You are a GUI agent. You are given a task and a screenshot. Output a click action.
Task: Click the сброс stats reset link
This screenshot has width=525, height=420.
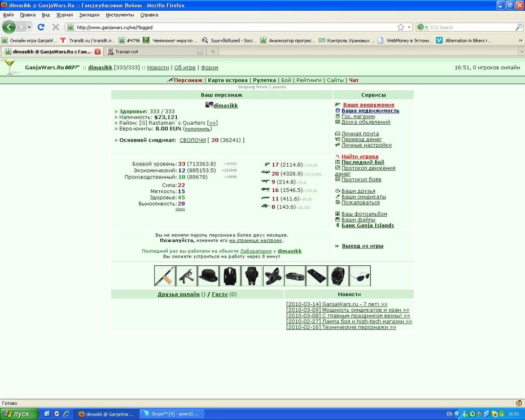pyautogui.click(x=180, y=209)
